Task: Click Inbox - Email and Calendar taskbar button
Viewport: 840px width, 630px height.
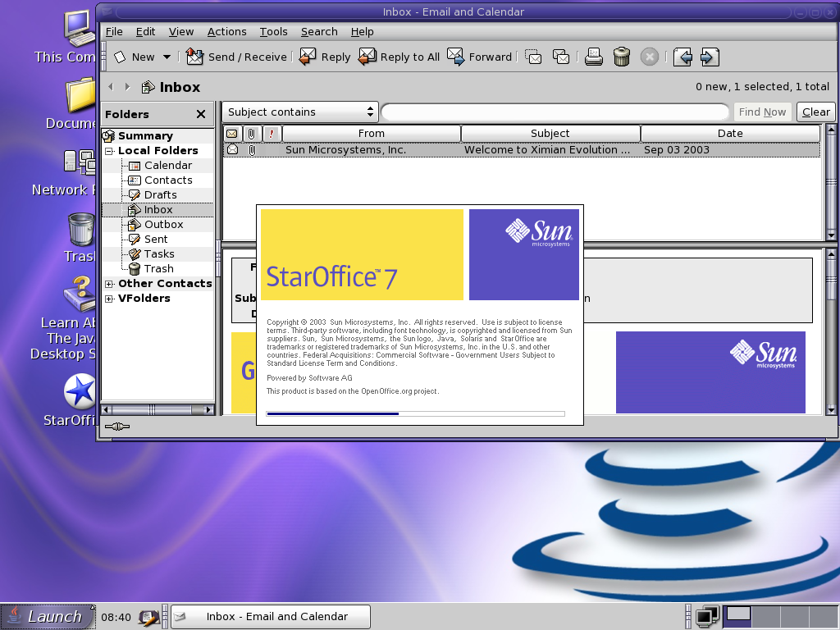Action: coord(271,617)
